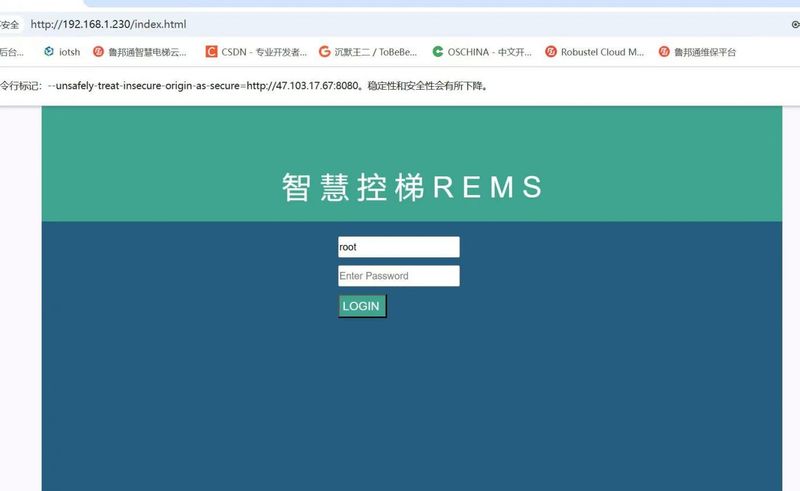Focus the Enter Password field
Image resolution: width=800 pixels, height=491 pixels.
point(398,276)
